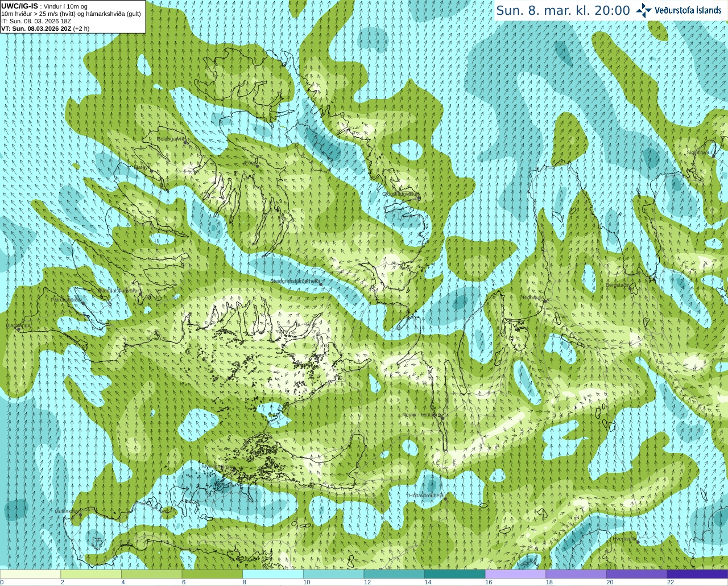Click the legend value 8

tap(244, 582)
